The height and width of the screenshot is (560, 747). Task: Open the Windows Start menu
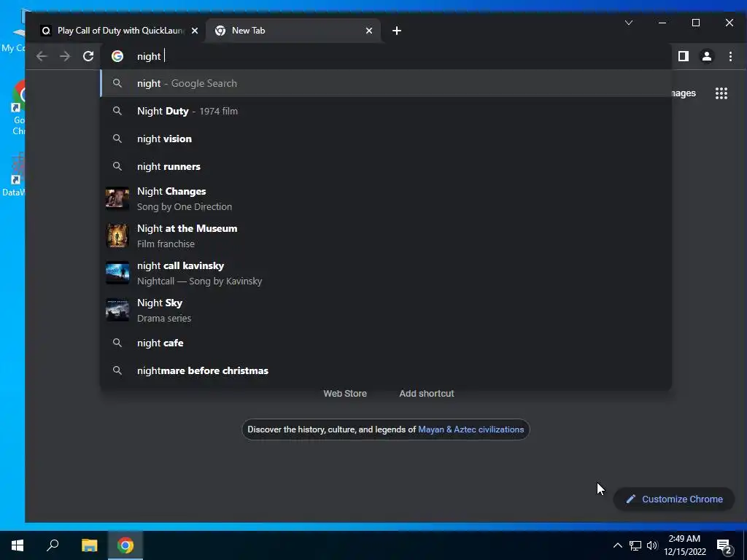click(18, 545)
